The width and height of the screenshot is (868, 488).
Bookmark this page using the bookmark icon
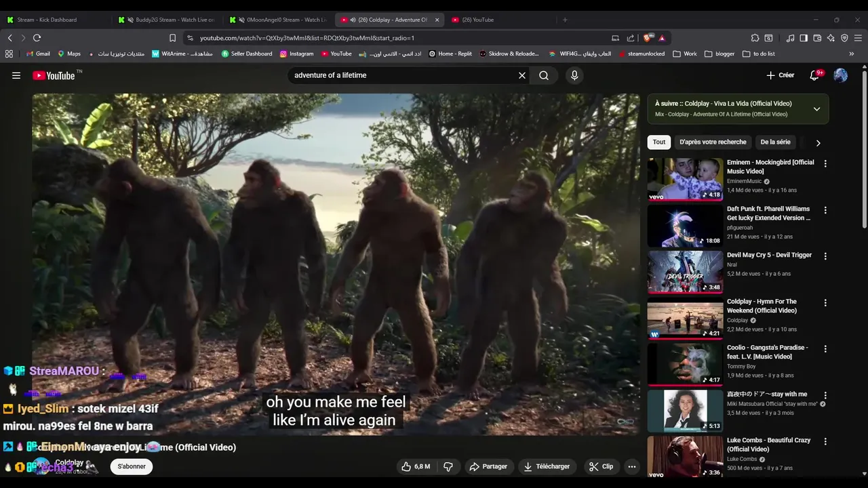(x=173, y=38)
